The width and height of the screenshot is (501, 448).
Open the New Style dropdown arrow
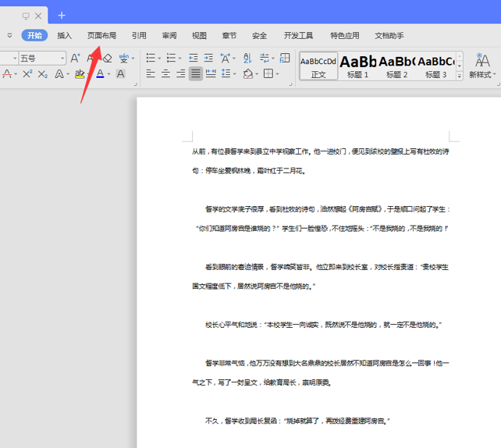click(x=495, y=75)
